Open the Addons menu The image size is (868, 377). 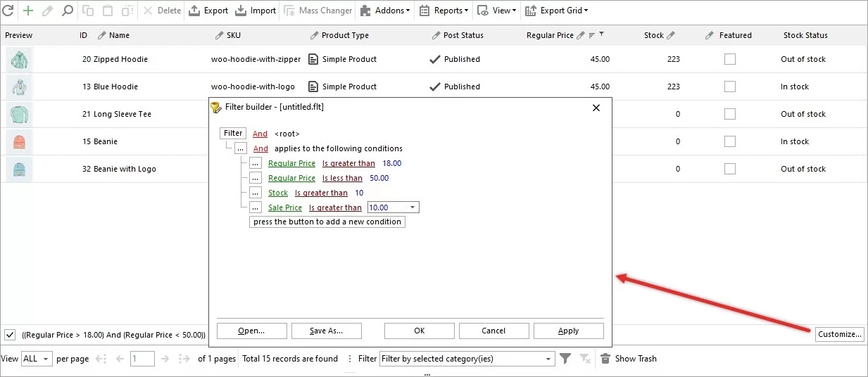[385, 11]
